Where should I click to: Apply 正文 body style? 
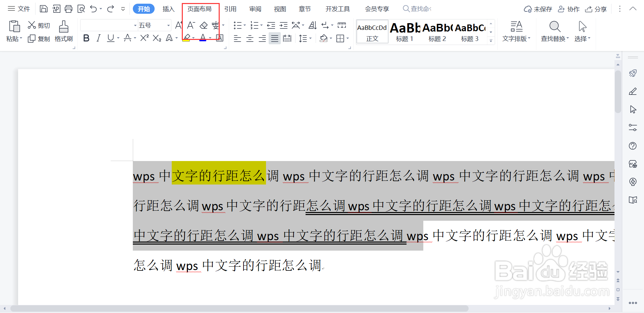372,32
